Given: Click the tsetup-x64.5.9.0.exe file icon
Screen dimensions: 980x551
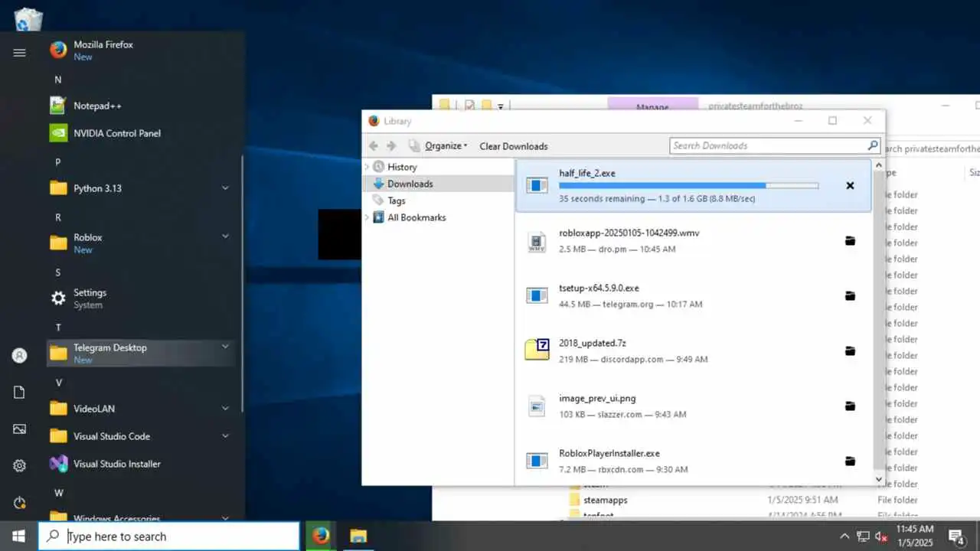Looking at the screenshot, I should point(537,295).
